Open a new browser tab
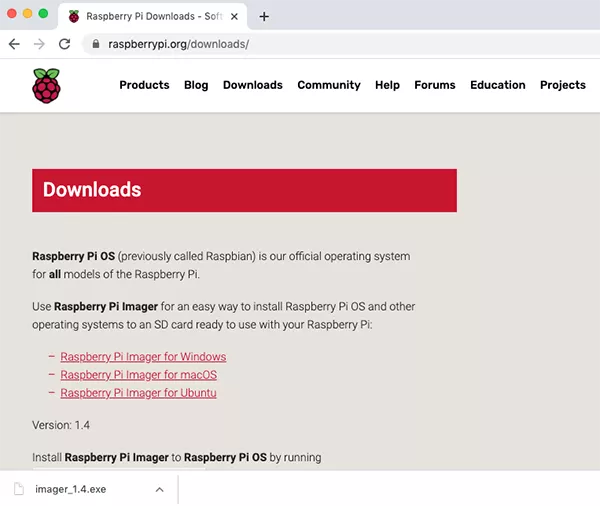The image size is (600, 506). (264, 16)
